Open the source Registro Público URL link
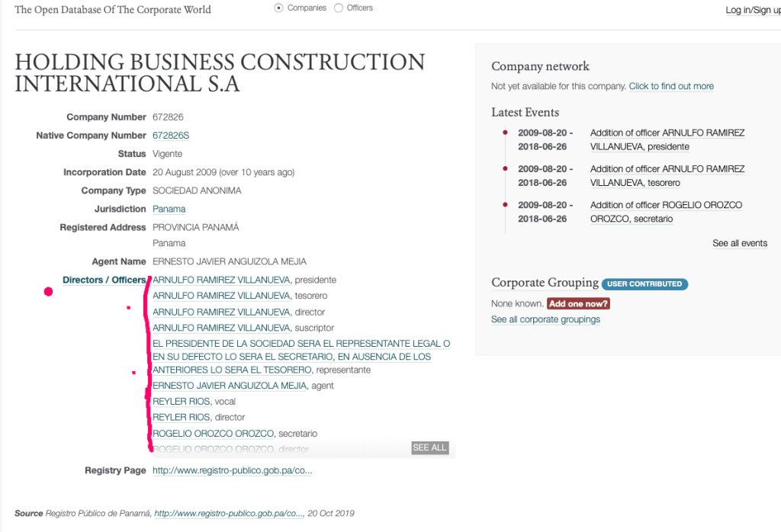Image resolution: width=781 pixels, height=532 pixels. (x=228, y=514)
